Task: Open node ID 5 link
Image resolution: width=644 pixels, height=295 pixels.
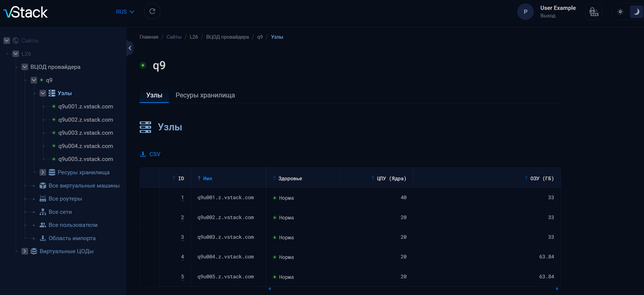Action: [182, 277]
